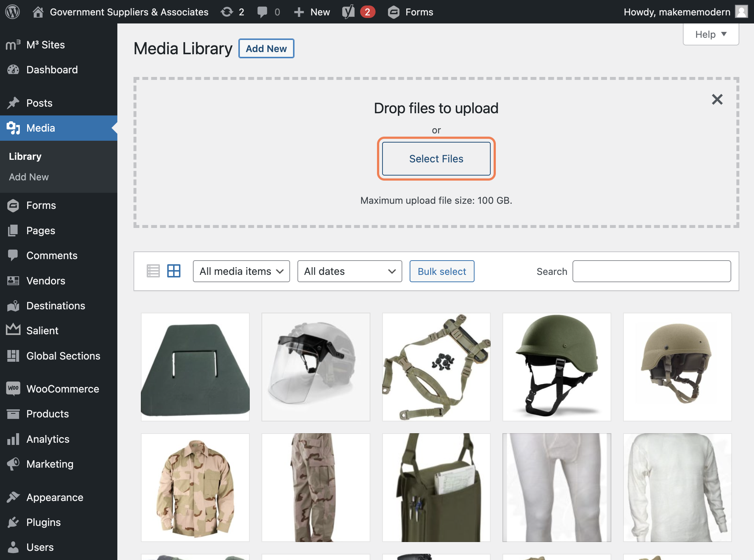Screen dimensions: 754x560
Task: Open Analytics in the sidebar
Action: click(59, 439)
